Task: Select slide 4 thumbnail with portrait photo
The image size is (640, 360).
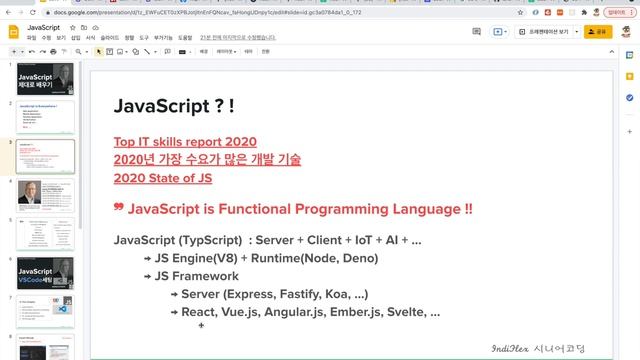Action: 45,195
